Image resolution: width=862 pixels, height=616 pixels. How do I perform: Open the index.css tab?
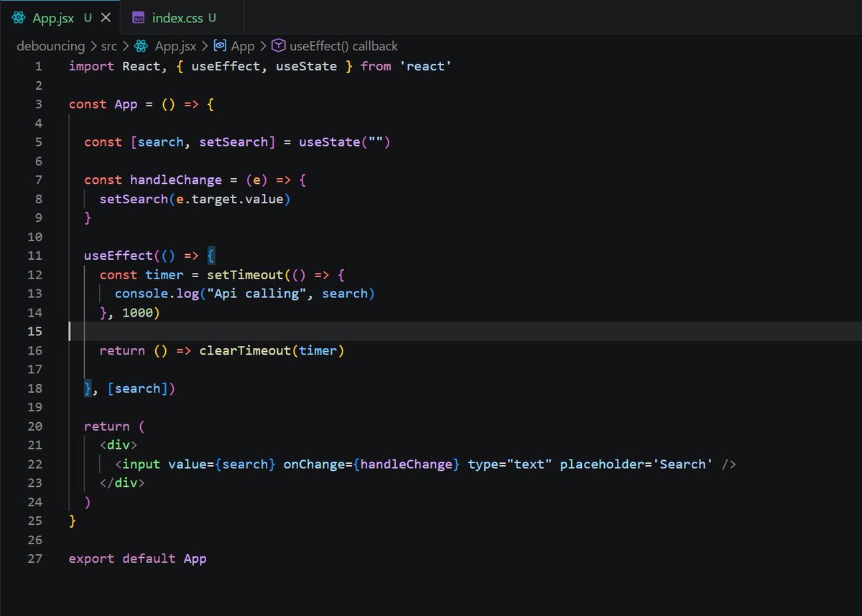tap(182, 17)
